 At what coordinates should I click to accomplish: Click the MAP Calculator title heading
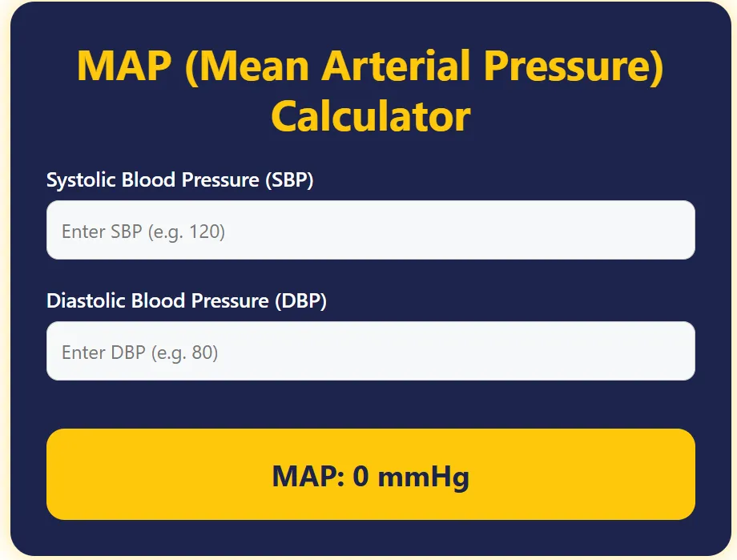click(370, 88)
